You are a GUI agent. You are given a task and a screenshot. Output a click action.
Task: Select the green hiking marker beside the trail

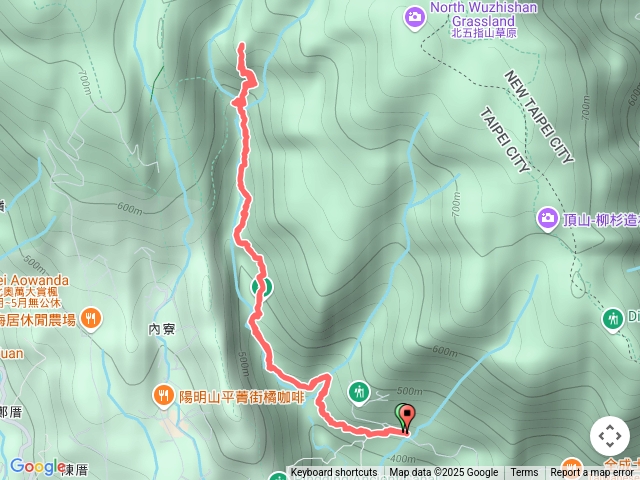pos(262,287)
